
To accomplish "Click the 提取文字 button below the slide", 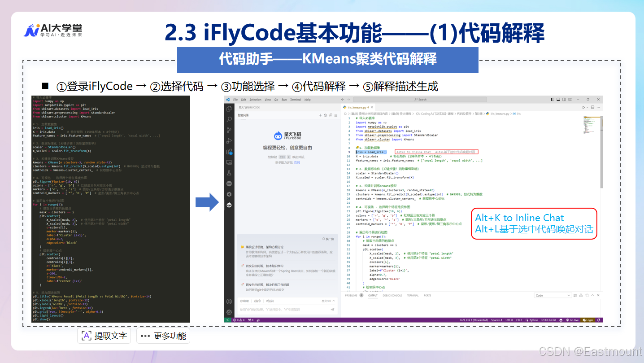I will coord(104,336).
